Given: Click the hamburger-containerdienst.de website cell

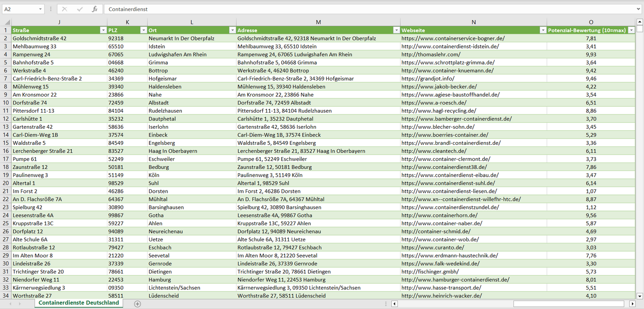Looking at the screenshot, I should pos(455,280).
